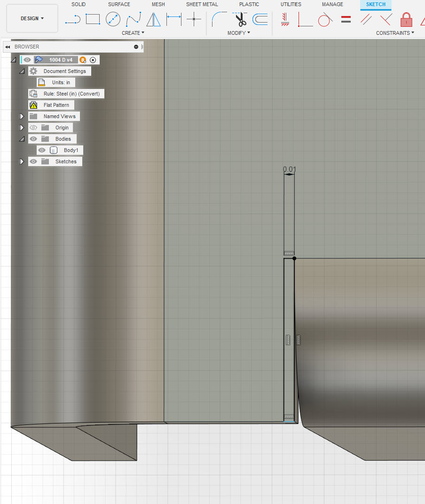
Task: Select Rule: Steel (in) (Convert) in browser
Action: click(71, 93)
